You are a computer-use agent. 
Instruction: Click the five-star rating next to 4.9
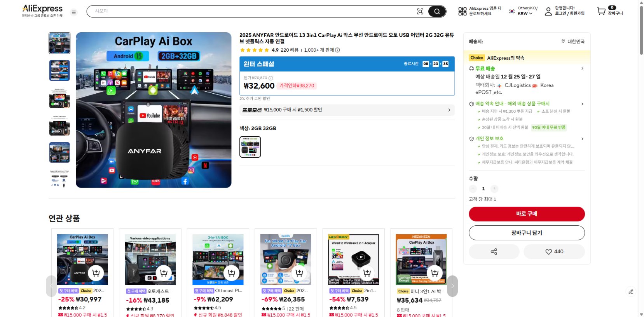click(255, 50)
